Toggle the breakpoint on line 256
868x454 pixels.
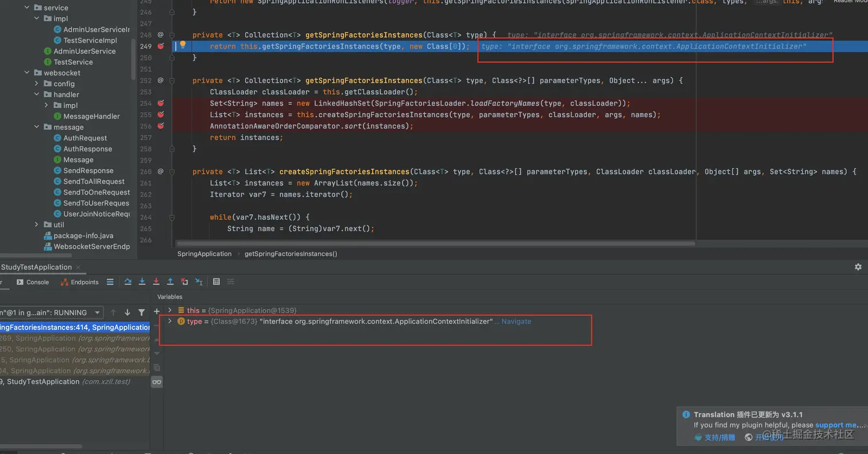[161, 126]
